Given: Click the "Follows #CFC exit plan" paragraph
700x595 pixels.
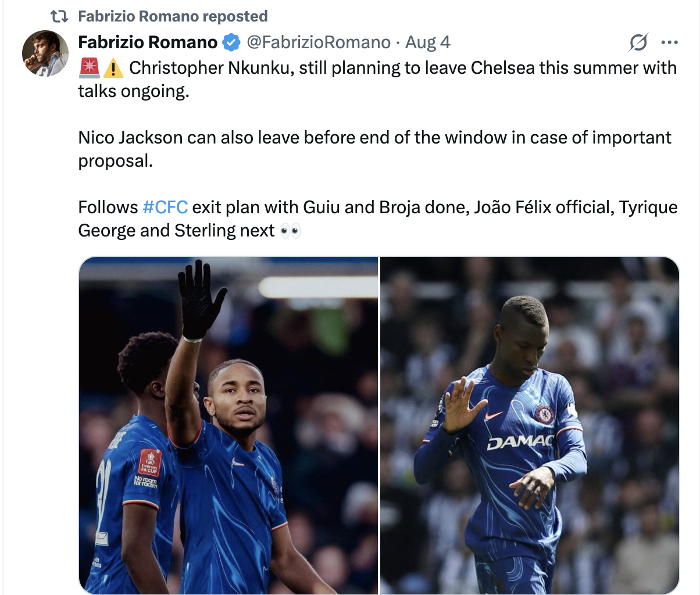Looking at the screenshot, I should [378, 219].
